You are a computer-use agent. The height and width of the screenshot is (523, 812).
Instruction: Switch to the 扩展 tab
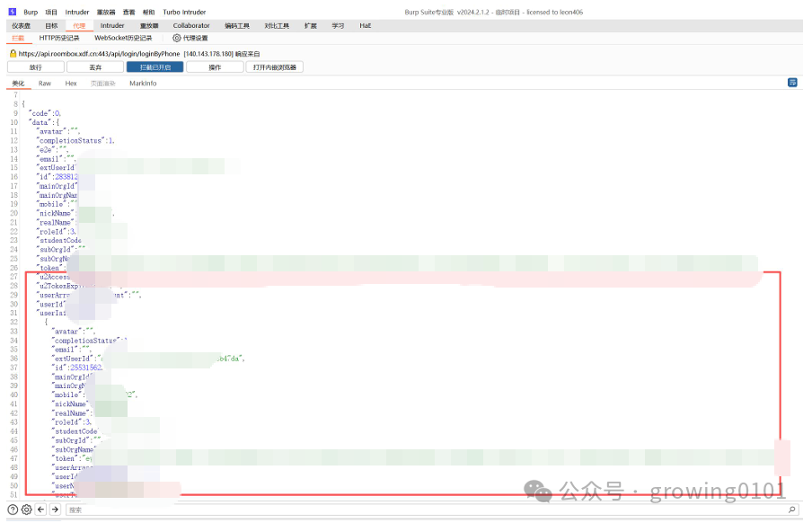(311, 25)
